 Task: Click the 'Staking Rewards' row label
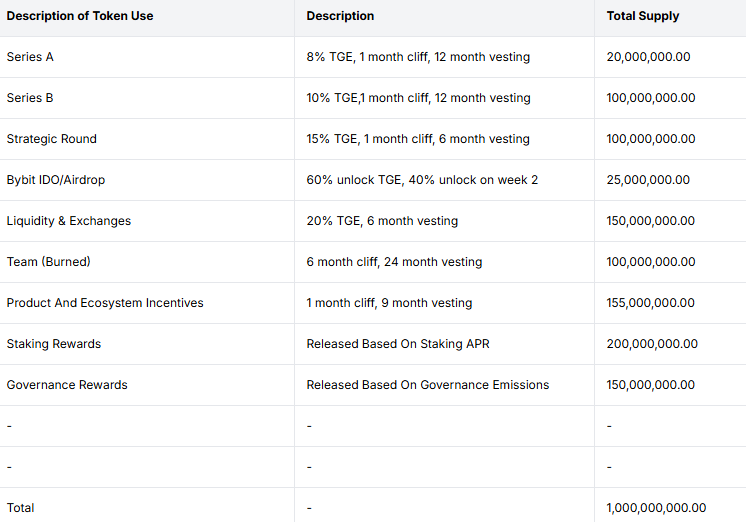point(54,344)
